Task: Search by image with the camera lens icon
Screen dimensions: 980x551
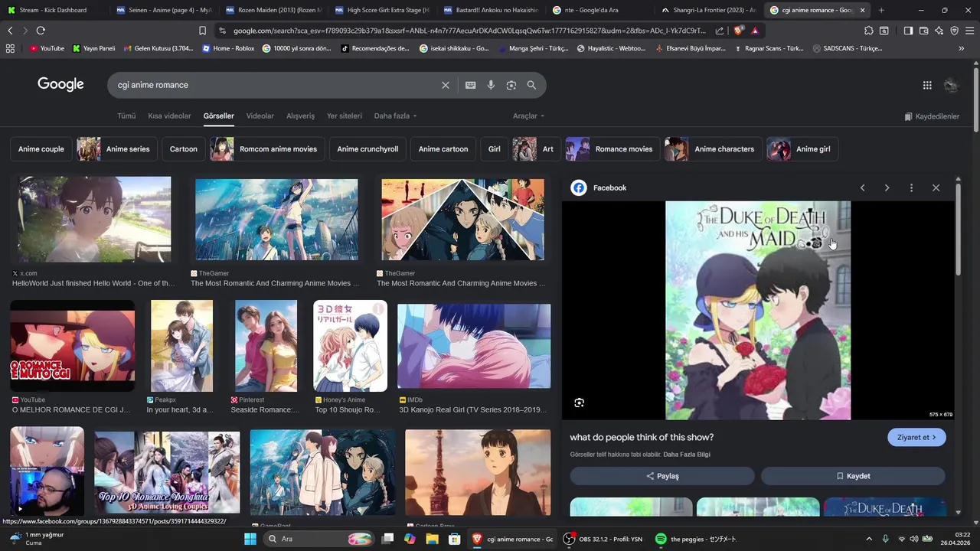Action: (x=511, y=85)
